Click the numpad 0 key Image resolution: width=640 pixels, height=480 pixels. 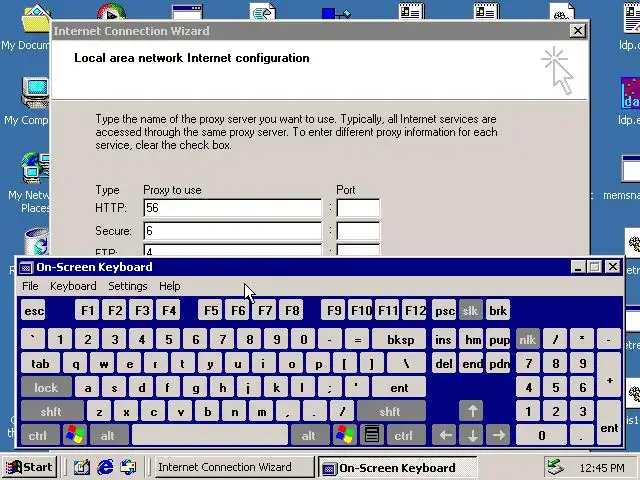[x=541, y=435]
